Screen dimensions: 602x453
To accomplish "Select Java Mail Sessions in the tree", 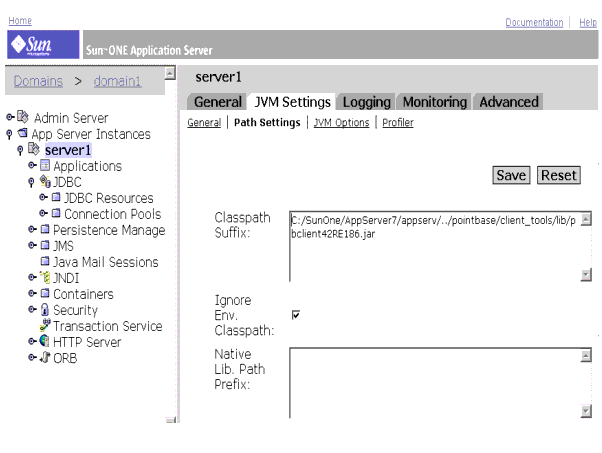I will pos(106,262).
